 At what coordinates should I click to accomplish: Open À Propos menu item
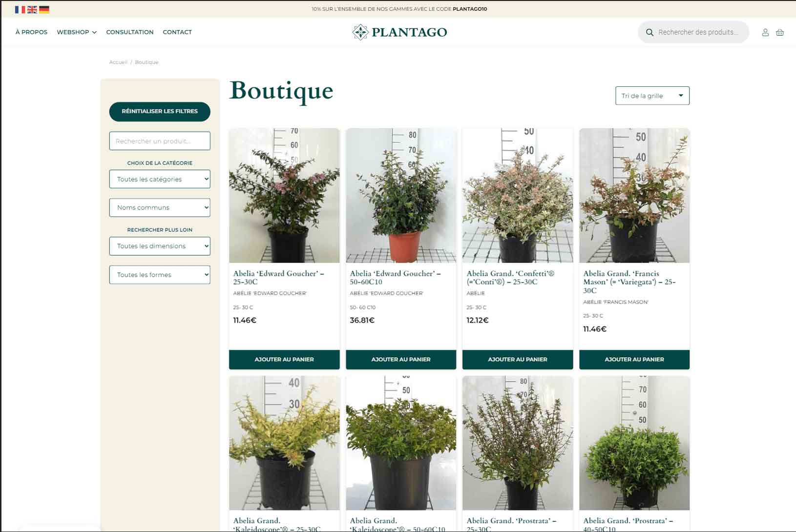pyautogui.click(x=31, y=32)
